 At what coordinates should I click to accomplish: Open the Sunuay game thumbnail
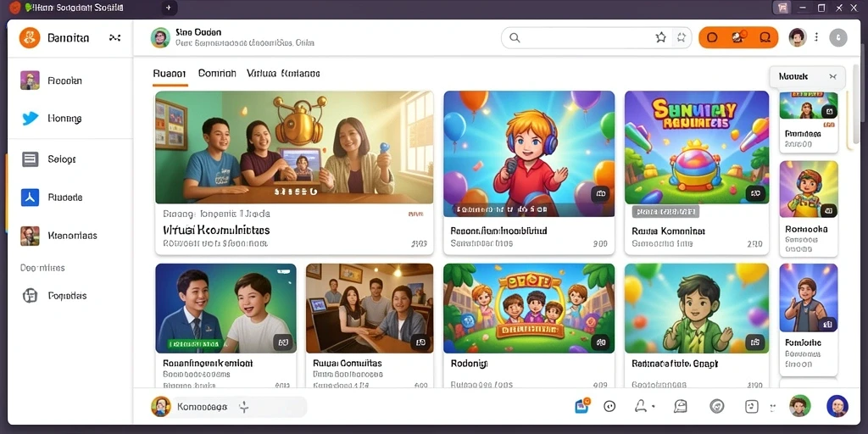(x=697, y=147)
